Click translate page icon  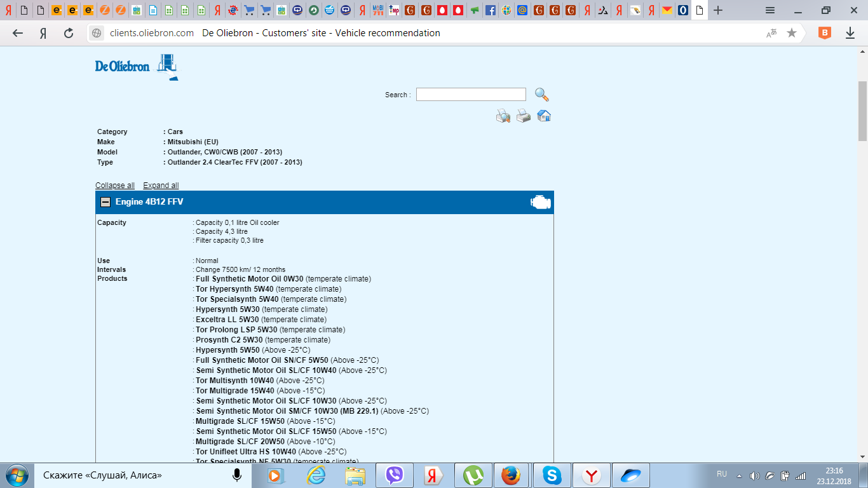click(771, 33)
